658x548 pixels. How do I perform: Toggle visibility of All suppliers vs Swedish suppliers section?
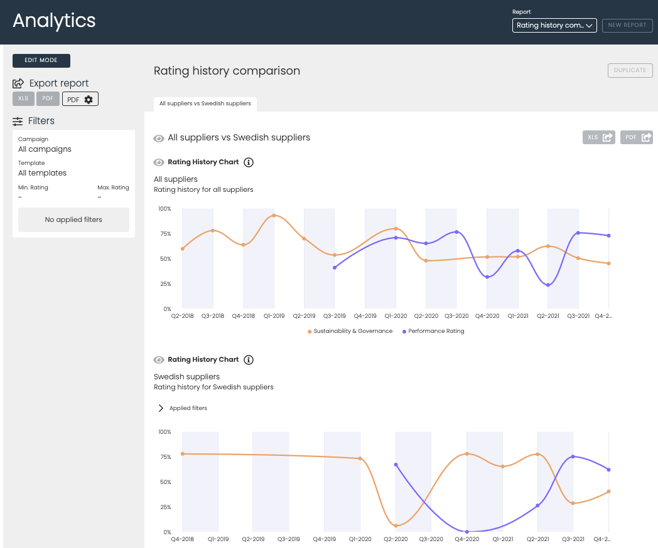[159, 138]
